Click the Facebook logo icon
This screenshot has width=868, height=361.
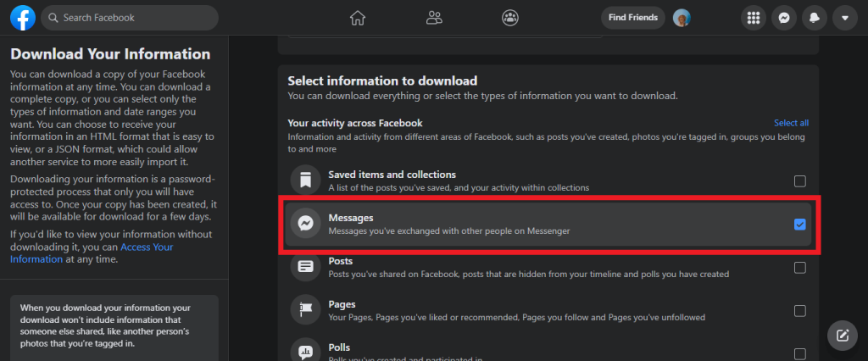tap(23, 18)
